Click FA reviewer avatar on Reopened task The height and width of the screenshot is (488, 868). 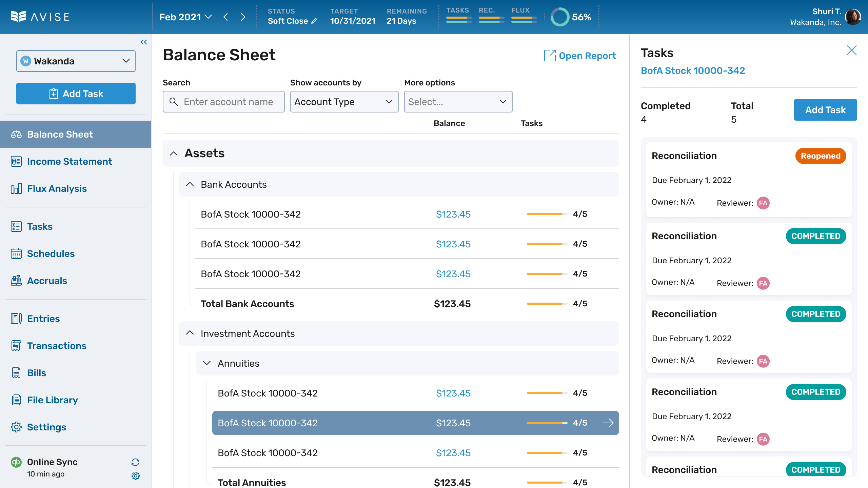point(763,203)
